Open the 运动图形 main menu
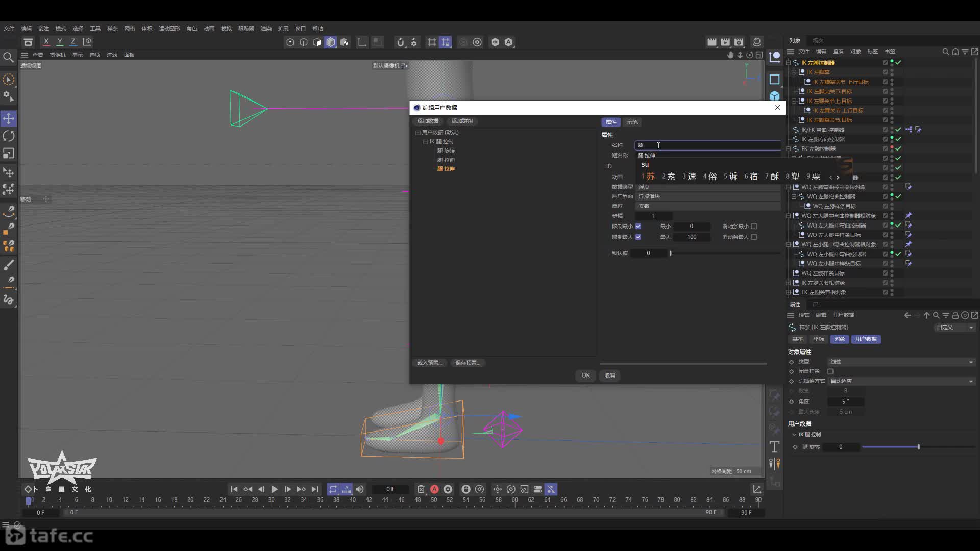This screenshot has width=980, height=551. (169, 28)
